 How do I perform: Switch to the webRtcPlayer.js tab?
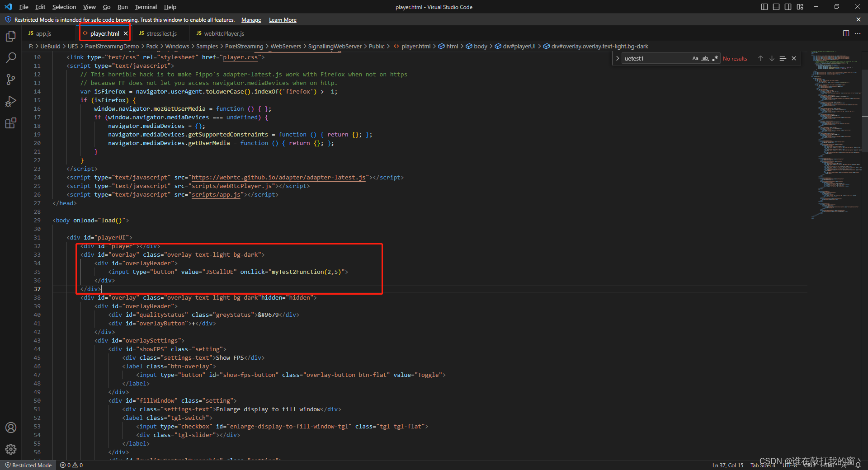(224, 33)
